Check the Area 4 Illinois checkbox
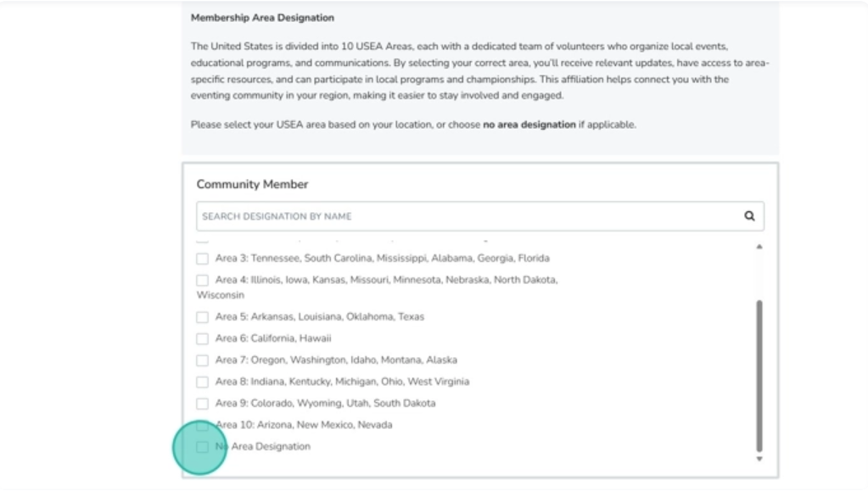868x491 pixels. (x=203, y=280)
